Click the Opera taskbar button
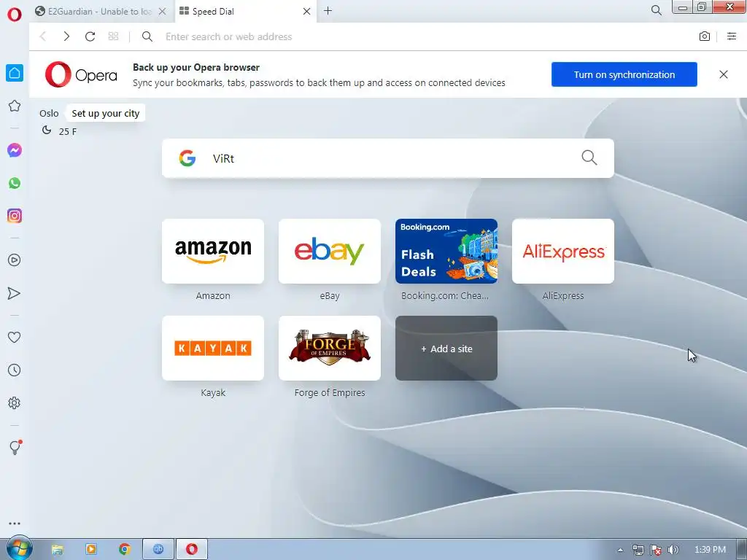Viewport: 747px width, 560px height. point(192,550)
